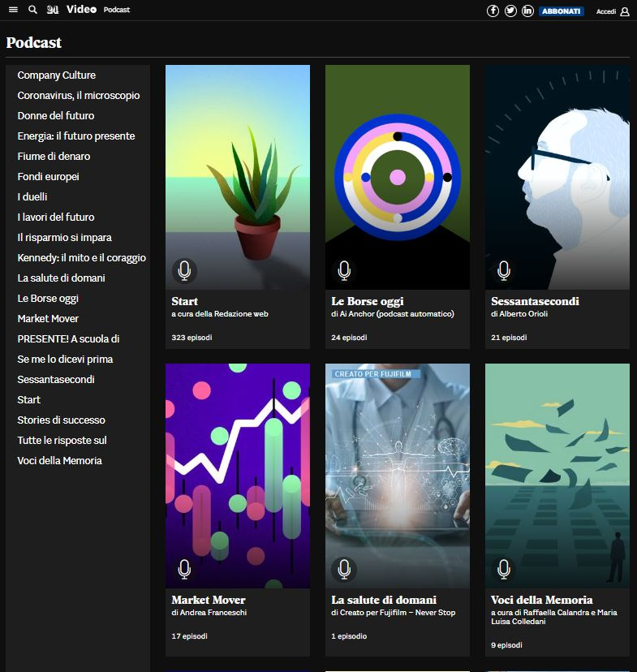Select Coronavirus, il microscopio in sidebar
The height and width of the screenshot is (672, 637).
click(79, 96)
